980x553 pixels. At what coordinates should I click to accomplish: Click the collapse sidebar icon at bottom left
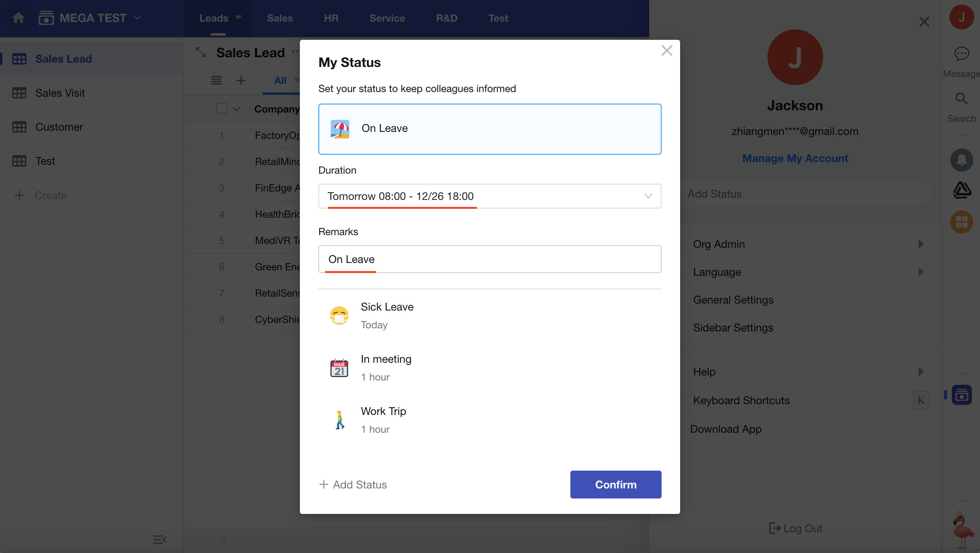pos(160,539)
